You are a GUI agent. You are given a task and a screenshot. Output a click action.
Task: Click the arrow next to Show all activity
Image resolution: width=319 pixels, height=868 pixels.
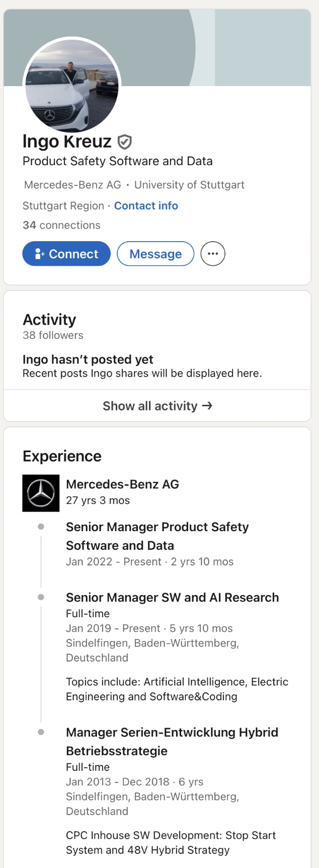(207, 405)
